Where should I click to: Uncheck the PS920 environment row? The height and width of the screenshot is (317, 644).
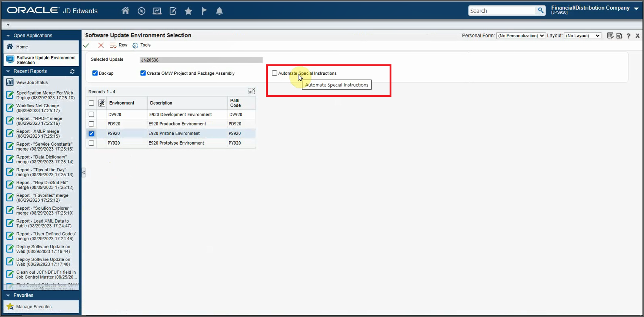(x=91, y=134)
